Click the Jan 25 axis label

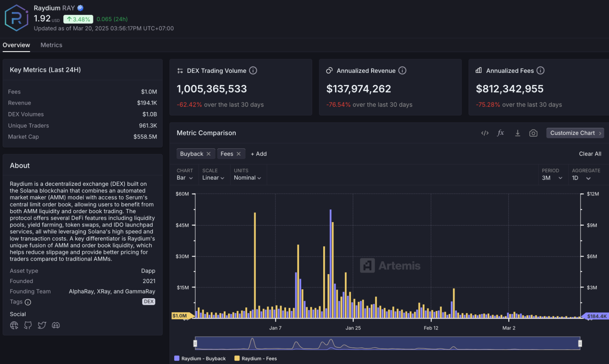[x=353, y=328]
